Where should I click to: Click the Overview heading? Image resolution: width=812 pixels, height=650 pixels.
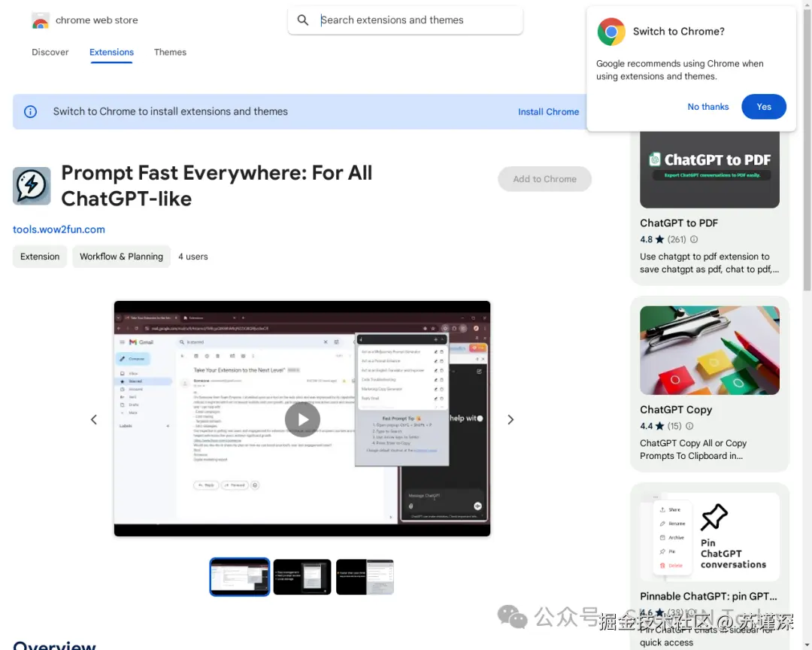tap(54, 645)
